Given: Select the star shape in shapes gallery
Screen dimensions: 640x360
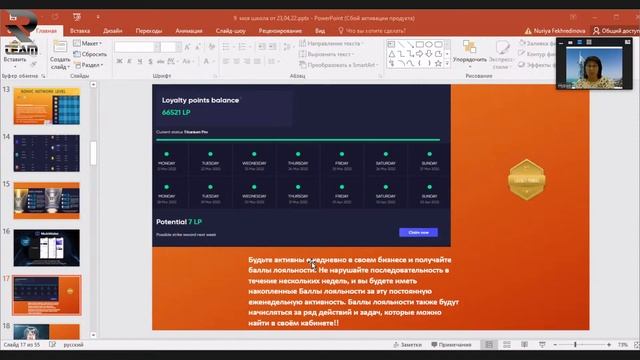Looking at the screenshot, I should [x=438, y=63].
